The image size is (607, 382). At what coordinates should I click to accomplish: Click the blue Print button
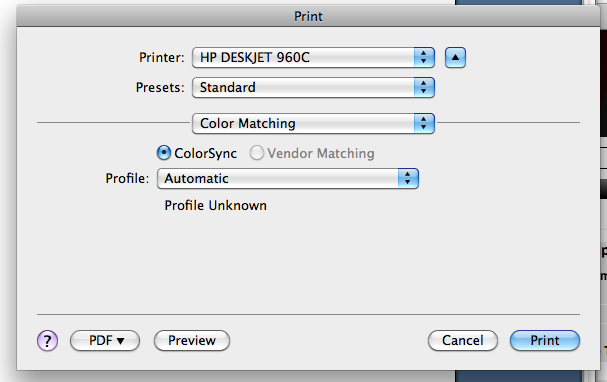(545, 341)
